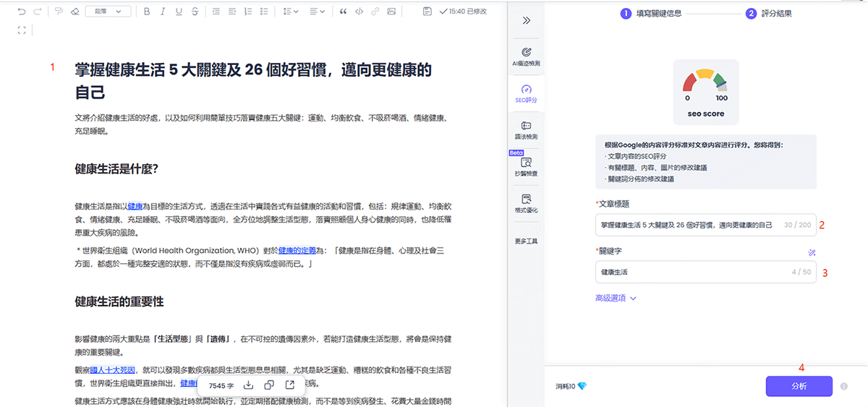The height and width of the screenshot is (407, 868).
Task: Go to step 2 評分結果
Action: pyautogui.click(x=770, y=13)
